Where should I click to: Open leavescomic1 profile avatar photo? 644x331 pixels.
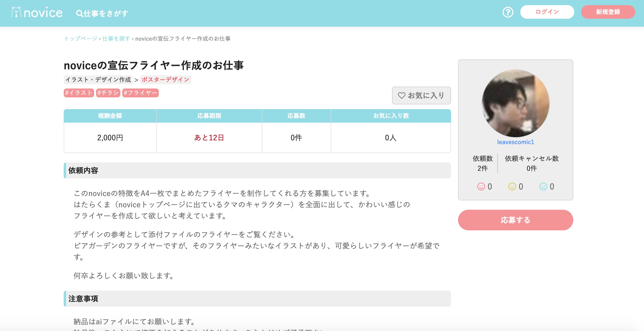tap(515, 103)
